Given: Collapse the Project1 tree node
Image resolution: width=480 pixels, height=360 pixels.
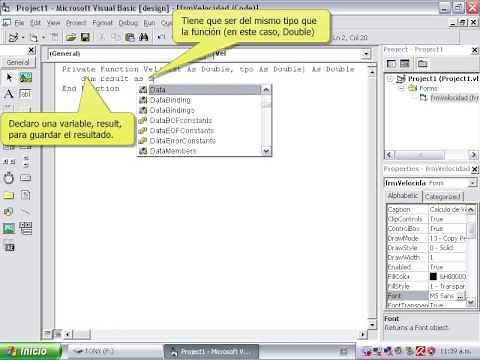Looking at the screenshot, I should pos(390,79).
